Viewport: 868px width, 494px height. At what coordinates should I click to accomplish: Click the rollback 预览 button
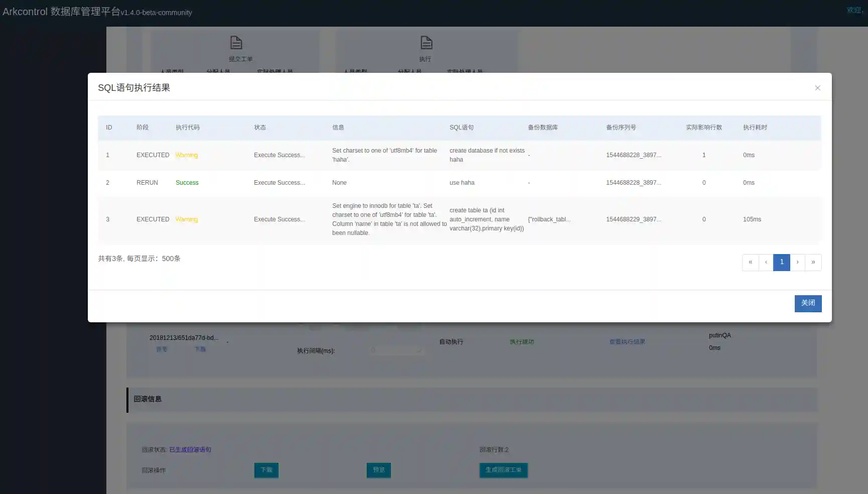click(378, 470)
